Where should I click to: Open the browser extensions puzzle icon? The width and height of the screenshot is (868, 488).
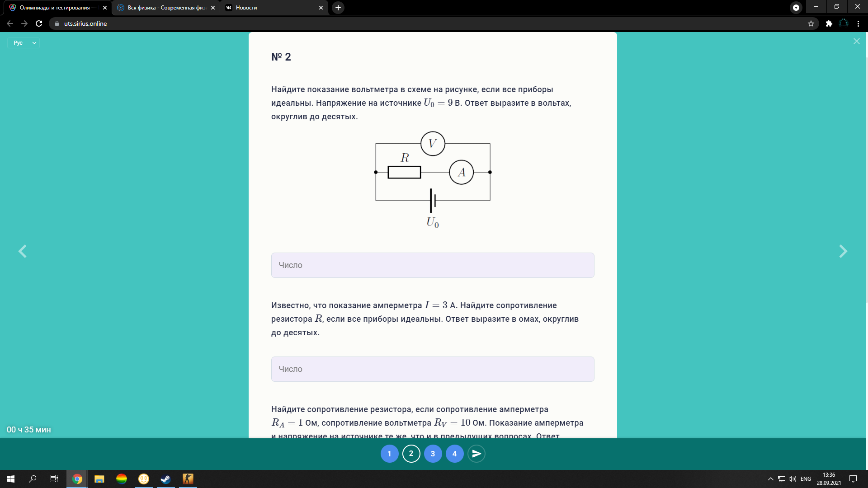coord(829,23)
